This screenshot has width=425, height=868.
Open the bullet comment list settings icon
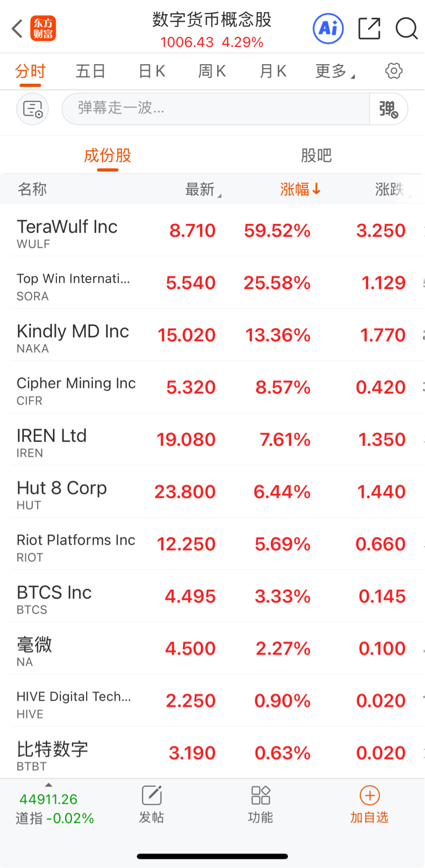(33, 109)
